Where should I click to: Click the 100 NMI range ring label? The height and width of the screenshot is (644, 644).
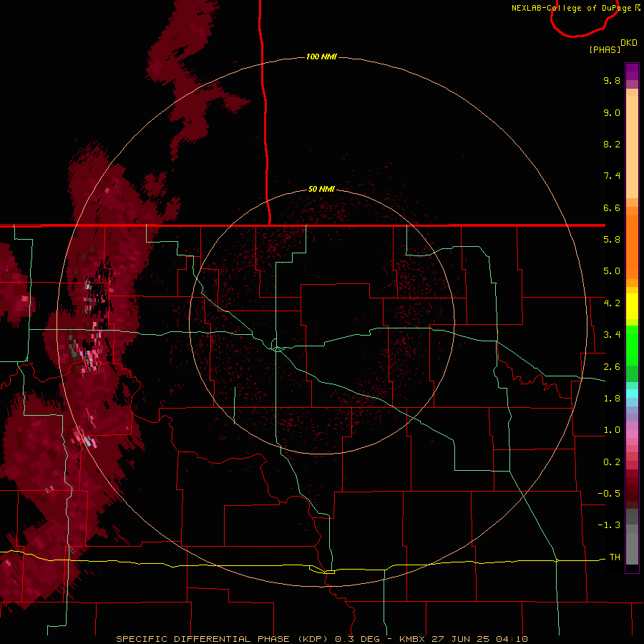click(x=321, y=57)
